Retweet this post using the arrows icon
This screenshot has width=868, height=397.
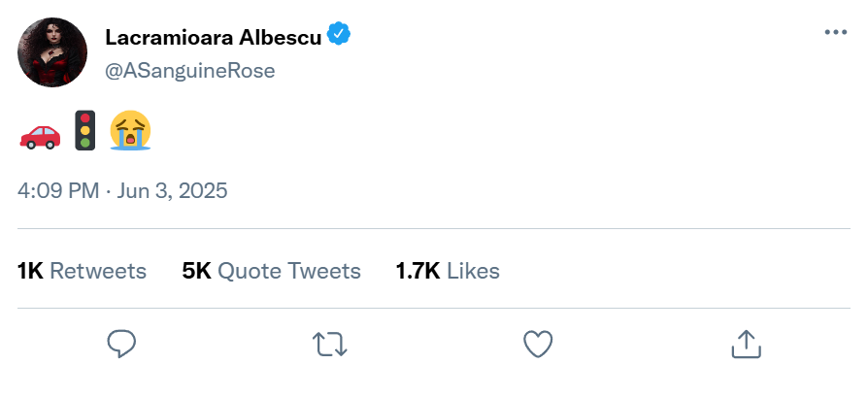point(329,343)
